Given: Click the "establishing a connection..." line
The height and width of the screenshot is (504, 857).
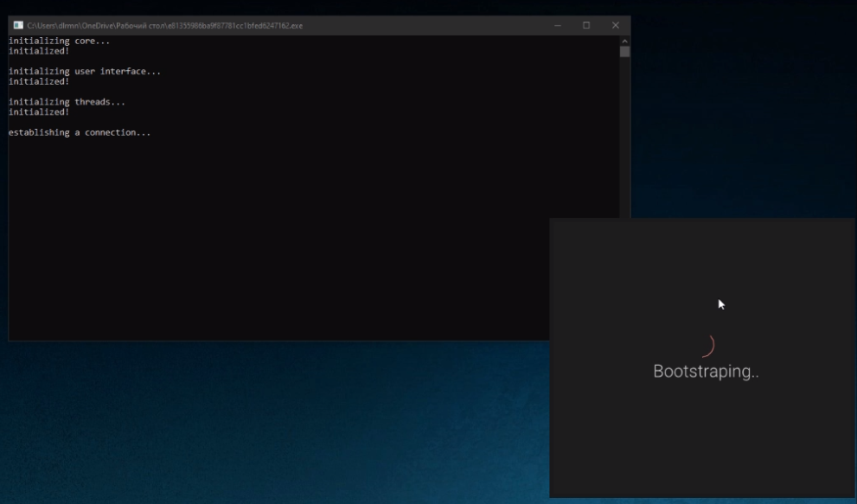Looking at the screenshot, I should 80,133.
